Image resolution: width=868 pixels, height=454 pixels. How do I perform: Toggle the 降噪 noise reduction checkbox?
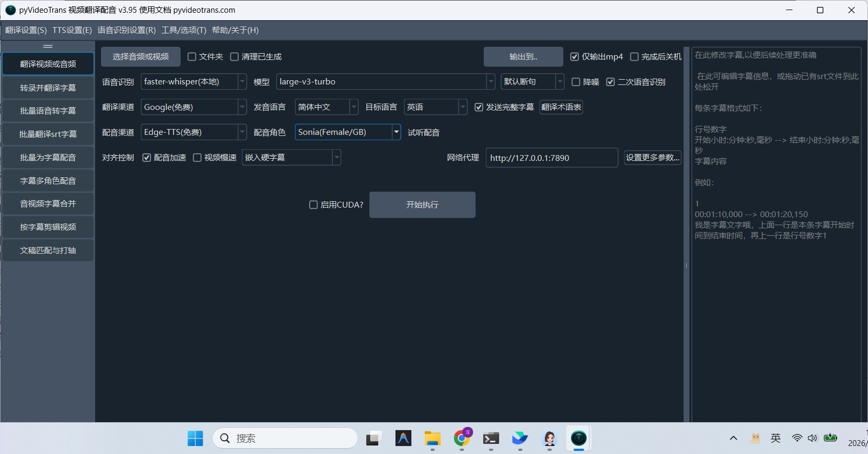576,82
